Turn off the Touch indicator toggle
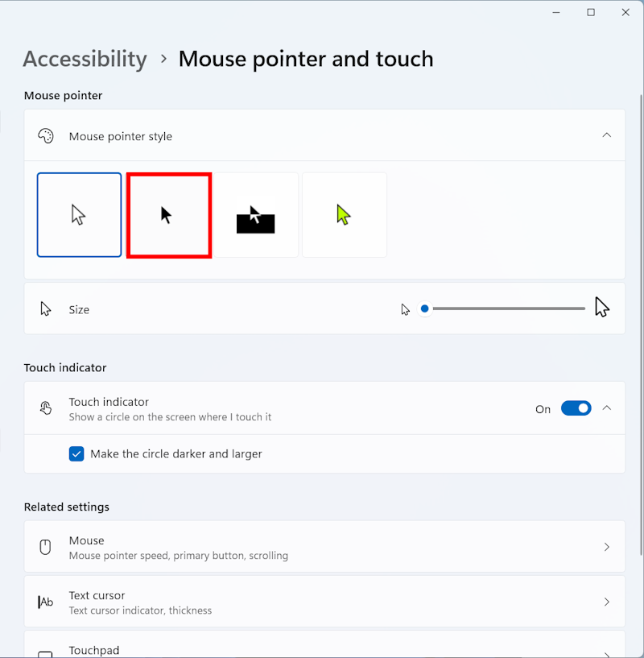This screenshot has width=644, height=658. 576,408
